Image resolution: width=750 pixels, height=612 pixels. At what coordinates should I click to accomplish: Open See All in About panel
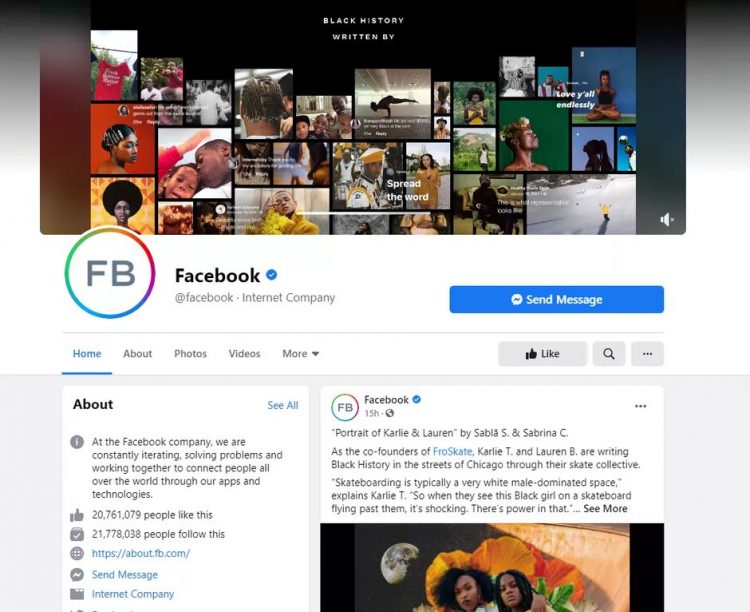pos(283,405)
